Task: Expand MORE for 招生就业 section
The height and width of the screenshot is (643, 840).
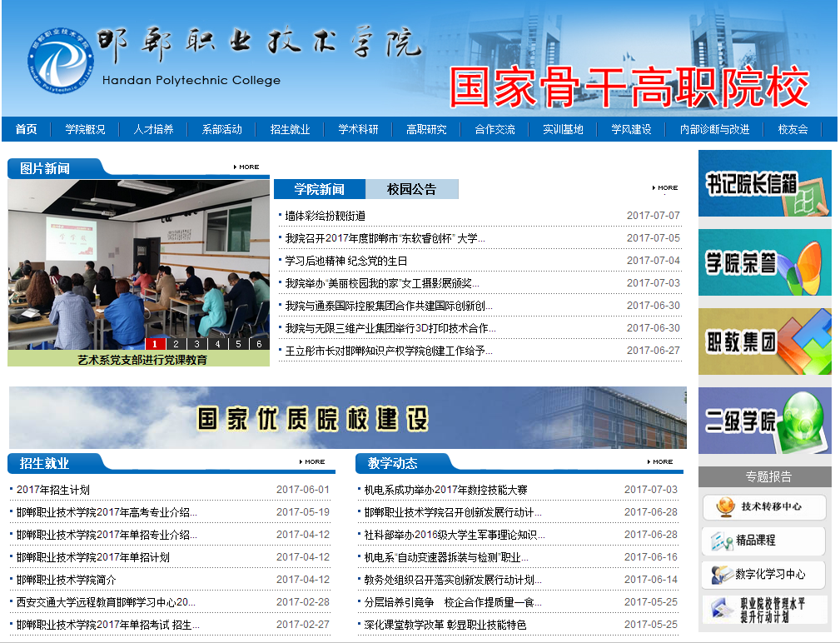Action: click(x=312, y=461)
